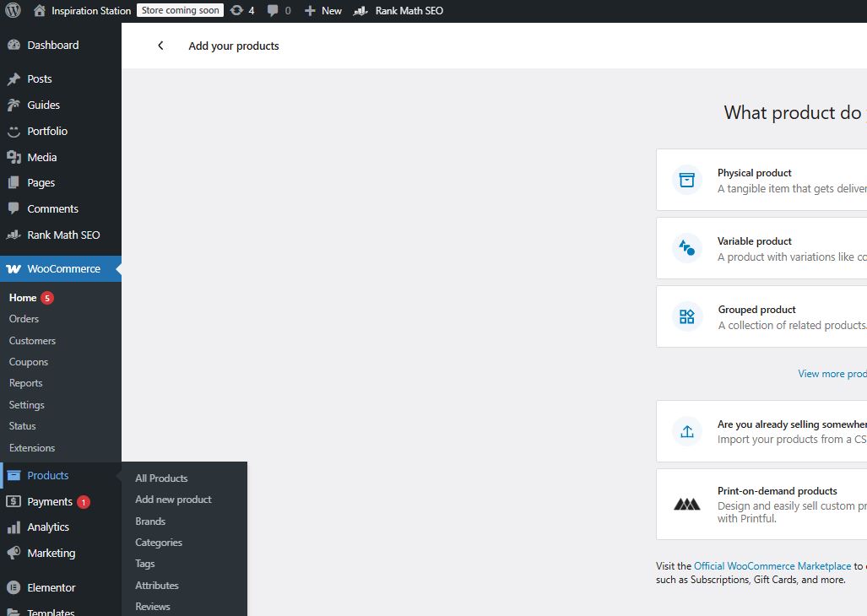
Task: Open Categories in Products flyout
Action: coord(159,543)
